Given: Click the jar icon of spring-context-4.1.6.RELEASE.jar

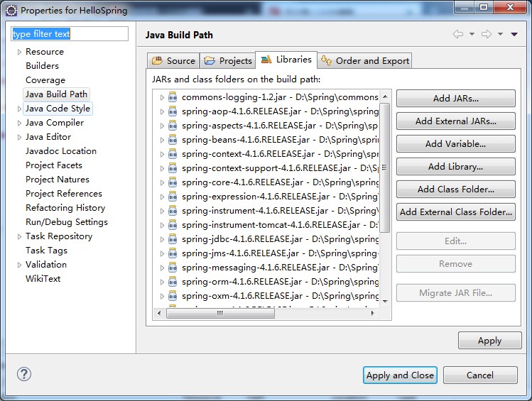Looking at the screenshot, I should [173, 154].
